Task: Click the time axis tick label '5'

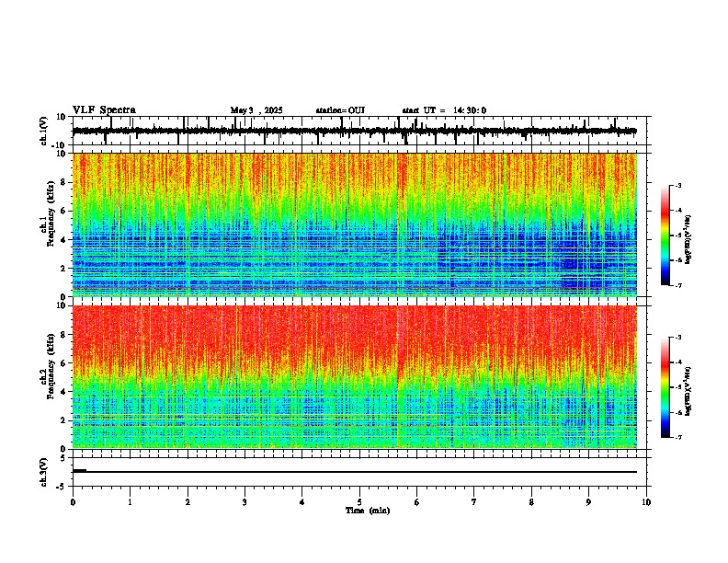Action: 359,502
